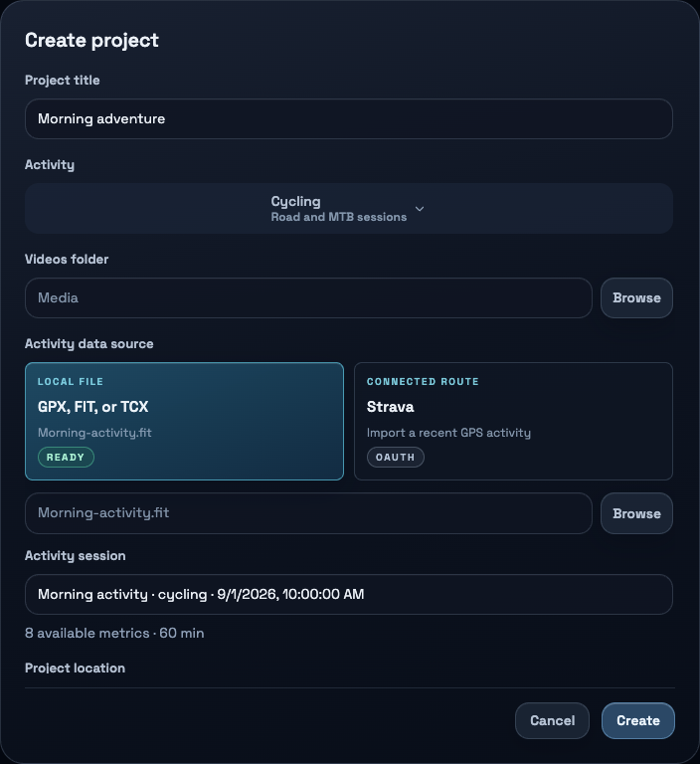This screenshot has height=764, width=700.
Task: Click the Project title input field
Action: click(349, 119)
